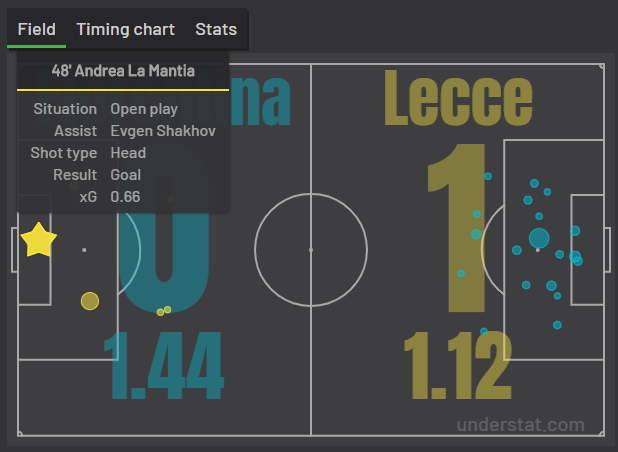
Task: Select the cyan dot left of the penalty arc near score 1
Action: pos(461,273)
